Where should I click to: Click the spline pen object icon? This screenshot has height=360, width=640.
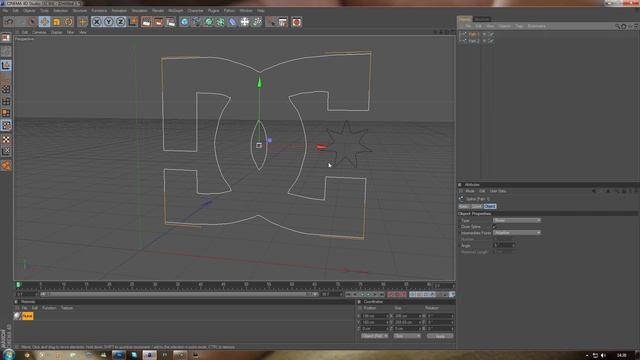(196, 22)
